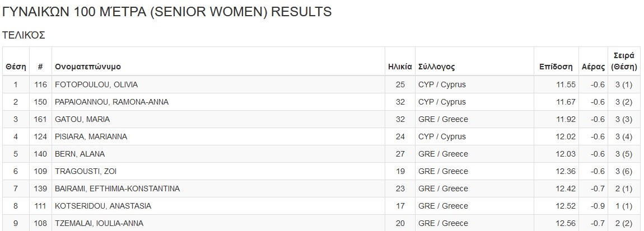Select TZEMALAI, IOULIA-ANNA name cell
This screenshot has height=231, width=644.
(x=99, y=223)
